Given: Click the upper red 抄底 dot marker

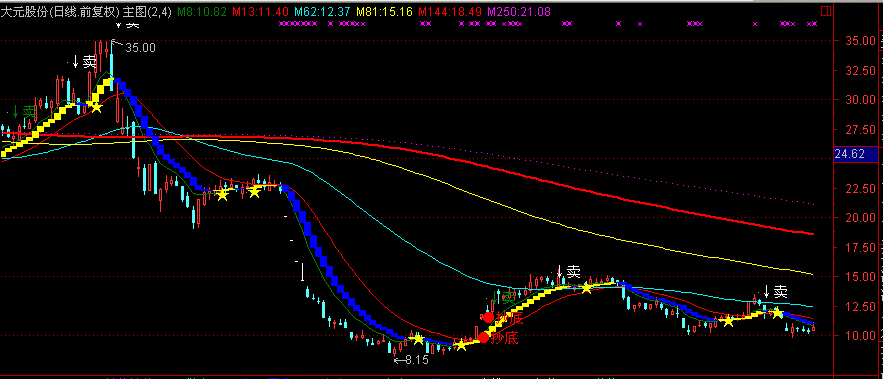Looking at the screenshot, I should click(x=488, y=318).
